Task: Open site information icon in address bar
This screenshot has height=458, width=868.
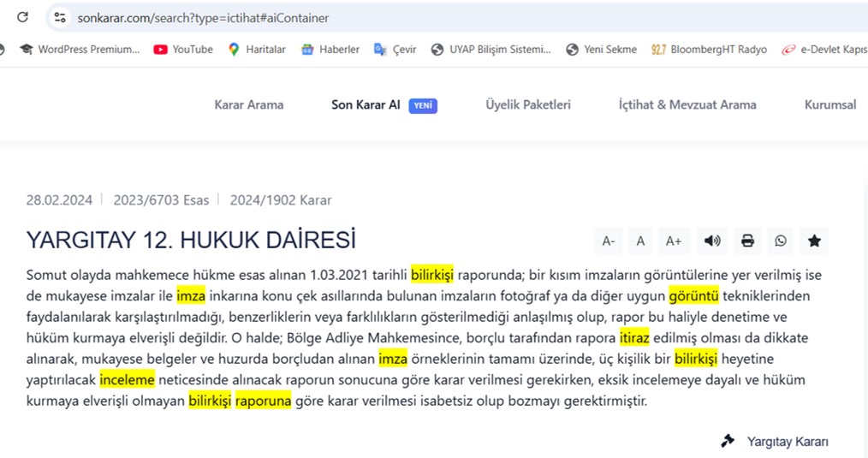Action: (59, 17)
